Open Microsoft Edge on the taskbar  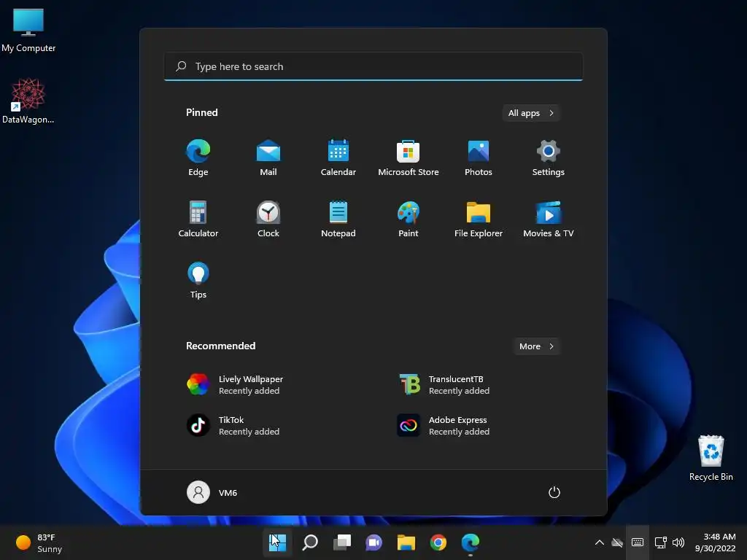(471, 542)
